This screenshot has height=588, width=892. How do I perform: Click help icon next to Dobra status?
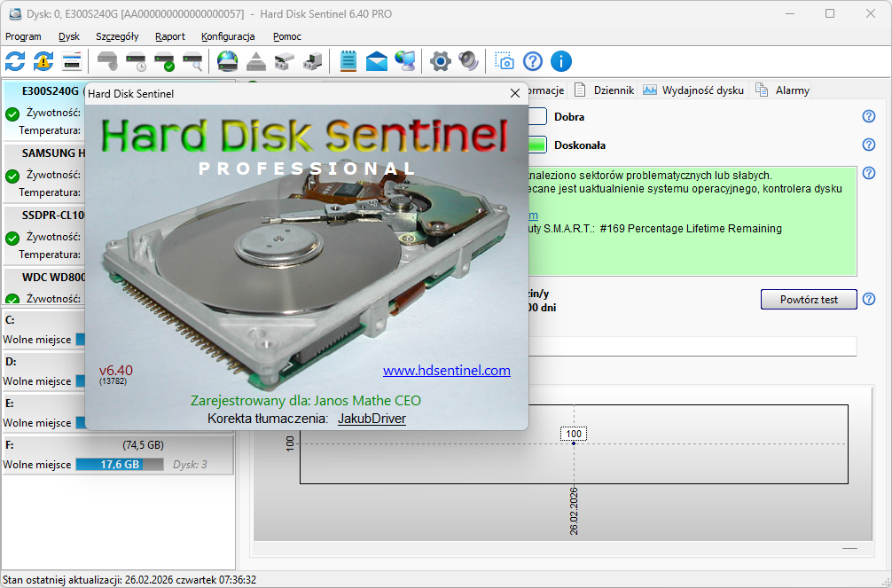click(869, 116)
